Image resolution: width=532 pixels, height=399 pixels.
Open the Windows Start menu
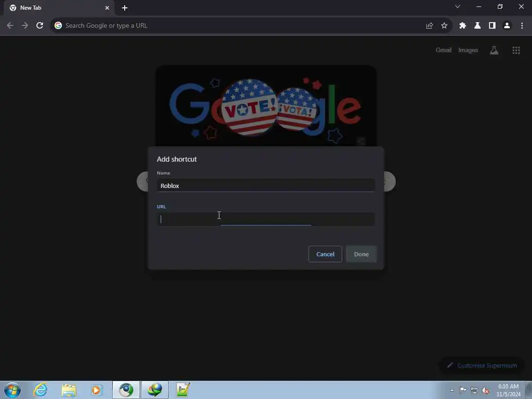(x=12, y=390)
